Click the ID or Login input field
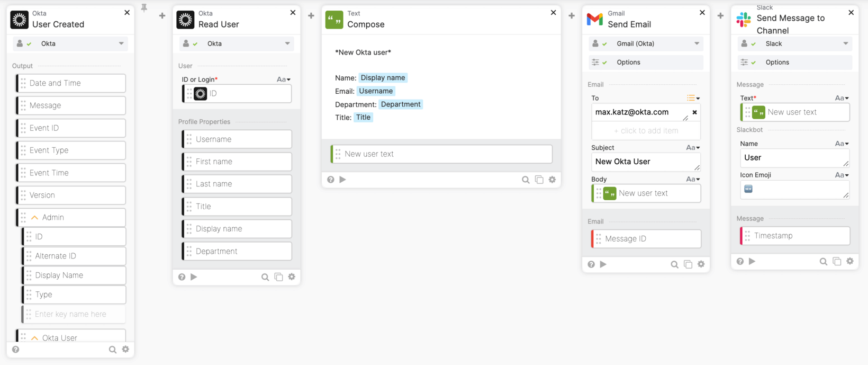 (x=237, y=94)
